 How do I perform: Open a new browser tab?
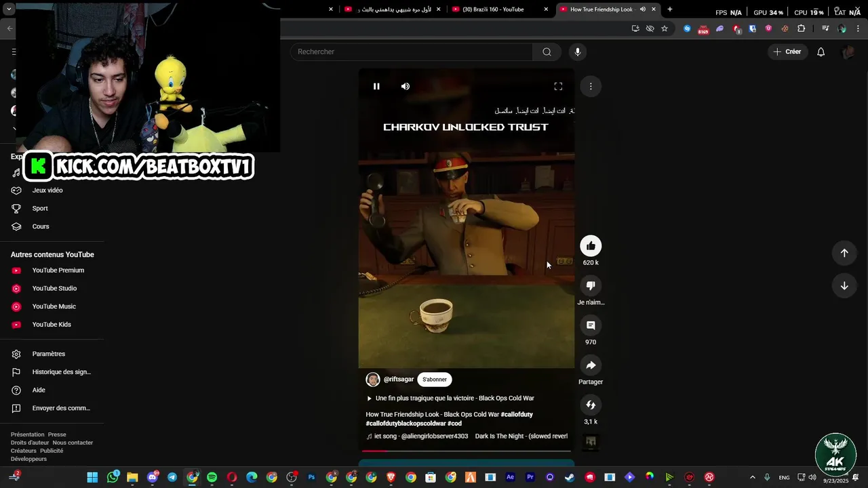click(670, 9)
